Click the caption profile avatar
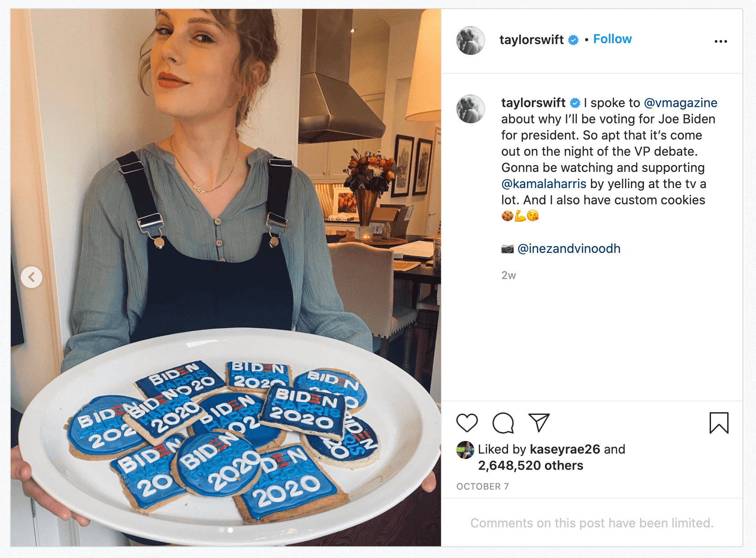The height and width of the screenshot is (558, 756). pyautogui.click(x=470, y=109)
